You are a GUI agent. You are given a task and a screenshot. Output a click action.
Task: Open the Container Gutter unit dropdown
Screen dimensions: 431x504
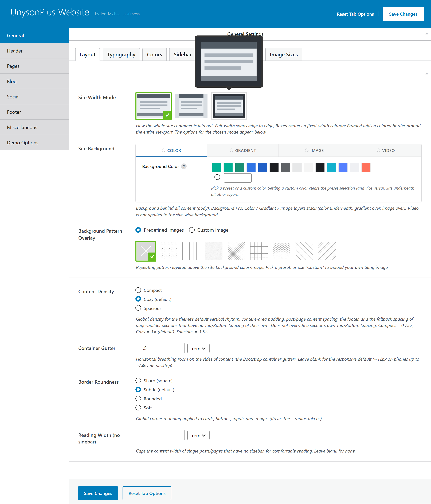[x=198, y=348]
